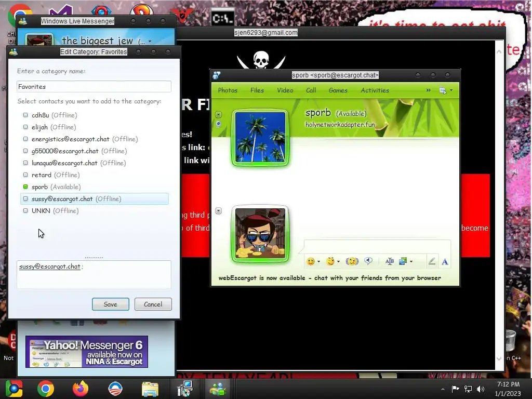
Task: Click holynetworkadapter.fun personal message
Action: [x=340, y=125]
